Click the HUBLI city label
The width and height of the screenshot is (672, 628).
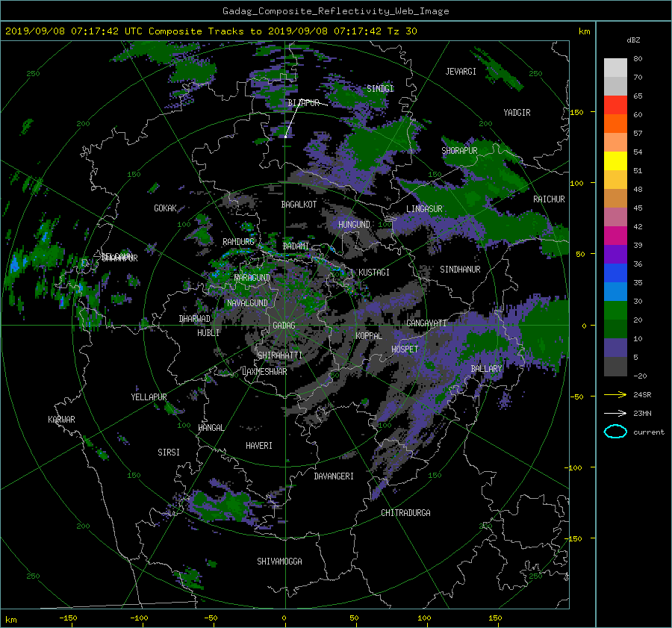[x=208, y=332]
